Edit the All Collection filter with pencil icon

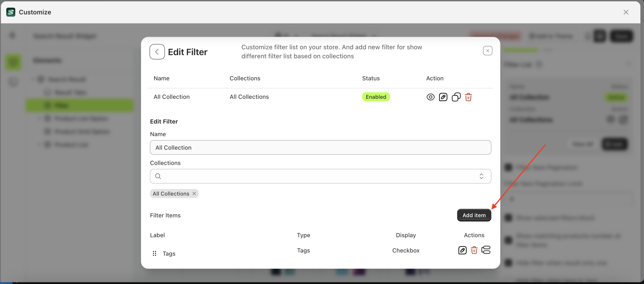click(443, 97)
